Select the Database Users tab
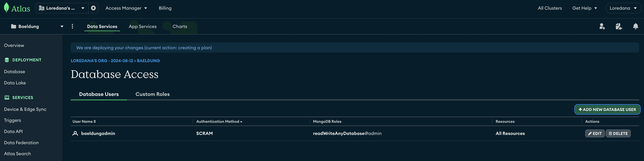 click(99, 94)
